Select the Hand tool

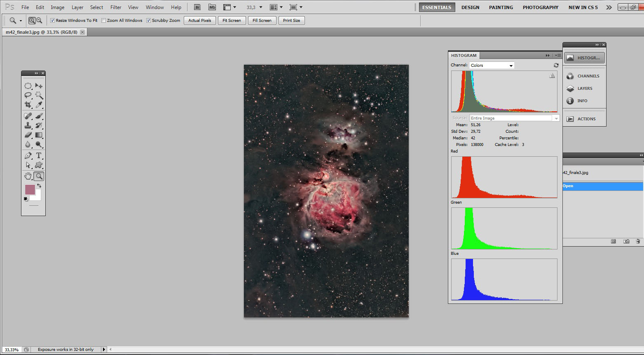coord(28,176)
